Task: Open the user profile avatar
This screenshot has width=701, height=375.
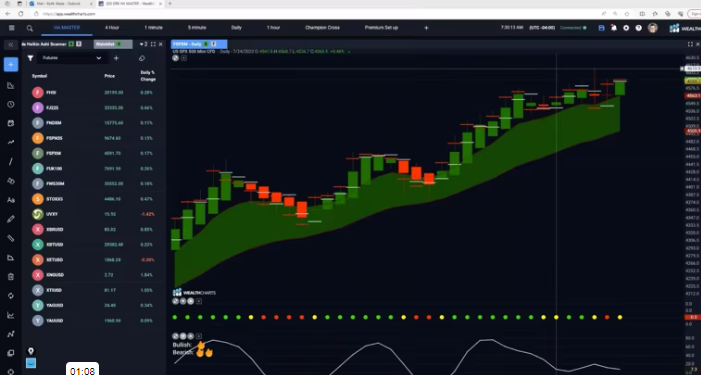Action: click(x=653, y=28)
